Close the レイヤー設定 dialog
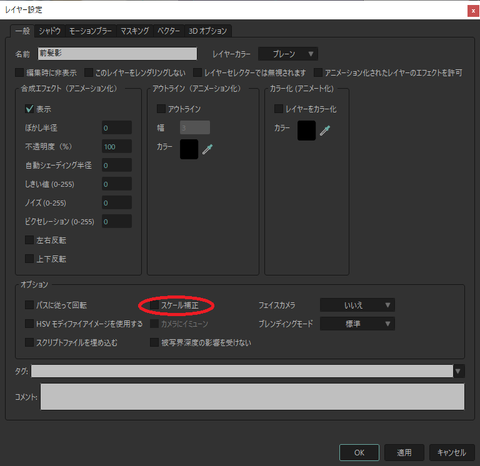The width and height of the screenshot is (480, 466). click(x=473, y=11)
